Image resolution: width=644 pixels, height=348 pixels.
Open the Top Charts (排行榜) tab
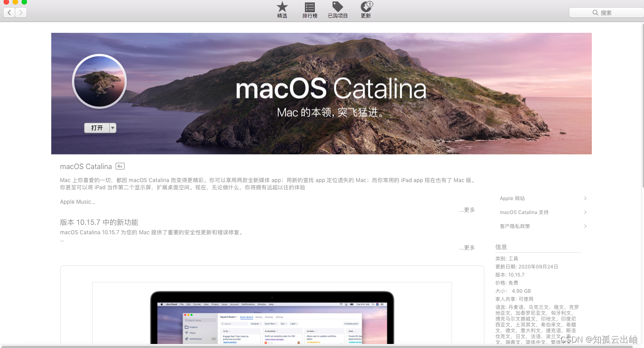point(310,10)
